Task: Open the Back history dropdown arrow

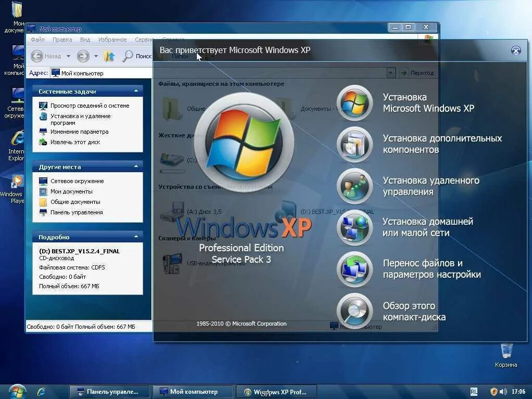Action: pyautogui.click(x=68, y=56)
